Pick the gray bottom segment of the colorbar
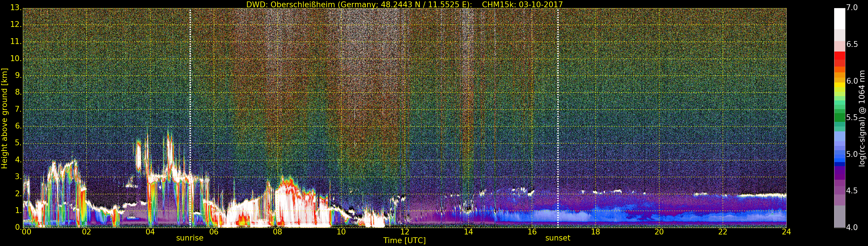This screenshot has height=246, width=868. pos(839,217)
